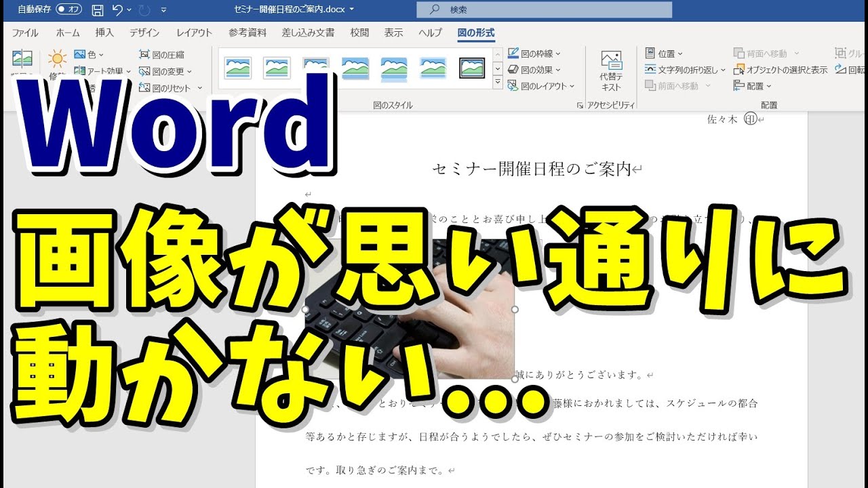Screen dimensions: 868x488
Task: Open the 図のスタイル dialog launcher
Action: 580,106
